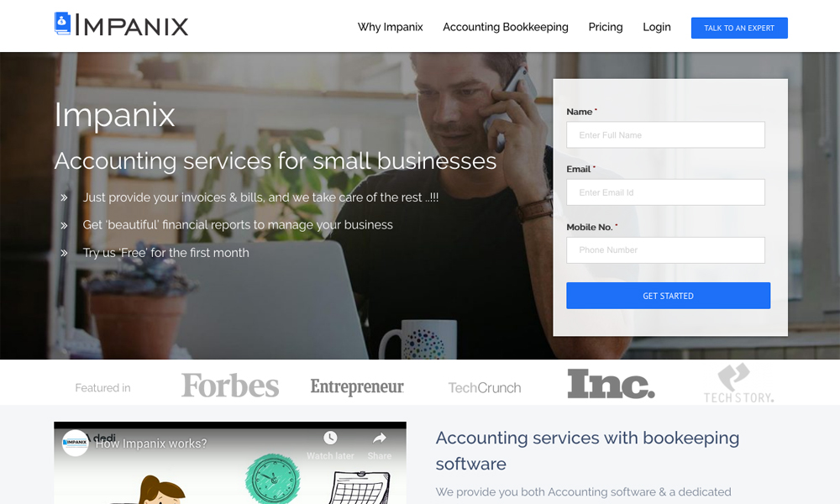Click the Watch later clock icon
The width and height of the screenshot is (840, 504).
(x=330, y=438)
